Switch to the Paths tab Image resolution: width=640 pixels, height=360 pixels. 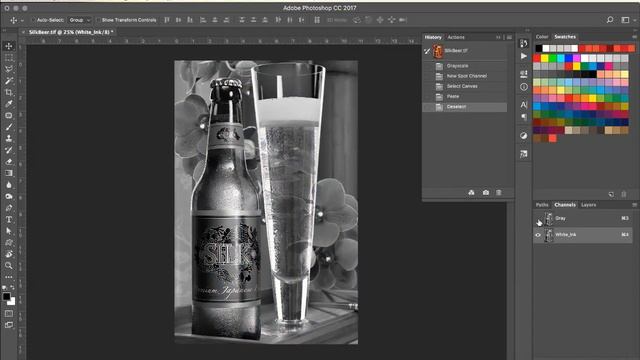pyautogui.click(x=542, y=205)
